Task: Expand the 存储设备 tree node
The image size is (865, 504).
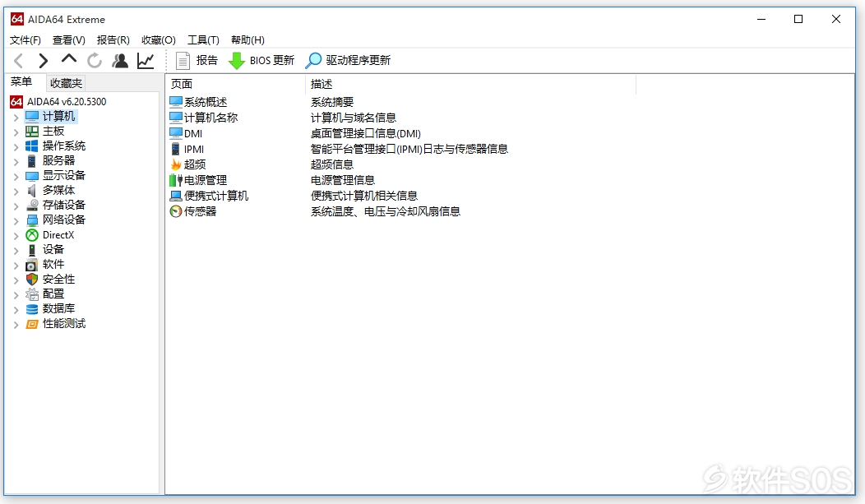Action: coord(16,206)
